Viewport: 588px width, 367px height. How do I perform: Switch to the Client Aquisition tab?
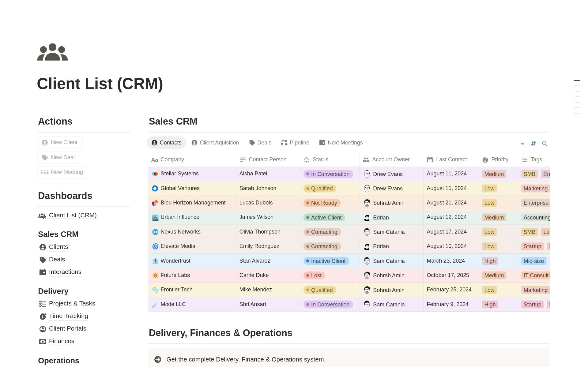coord(215,143)
